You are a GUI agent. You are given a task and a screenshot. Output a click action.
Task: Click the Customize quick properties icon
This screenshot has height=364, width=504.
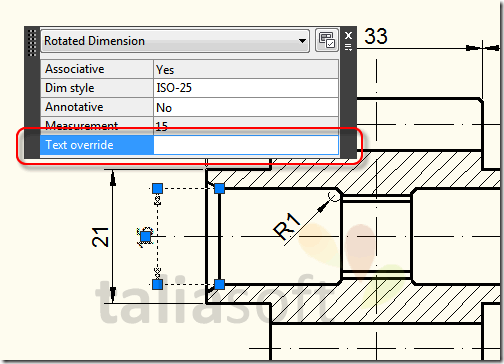coord(327,41)
